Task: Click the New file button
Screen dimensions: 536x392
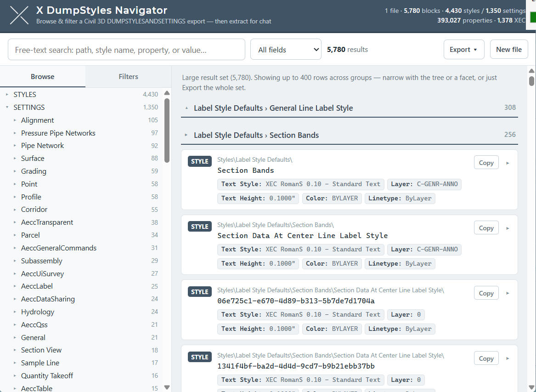Action: coord(509,50)
